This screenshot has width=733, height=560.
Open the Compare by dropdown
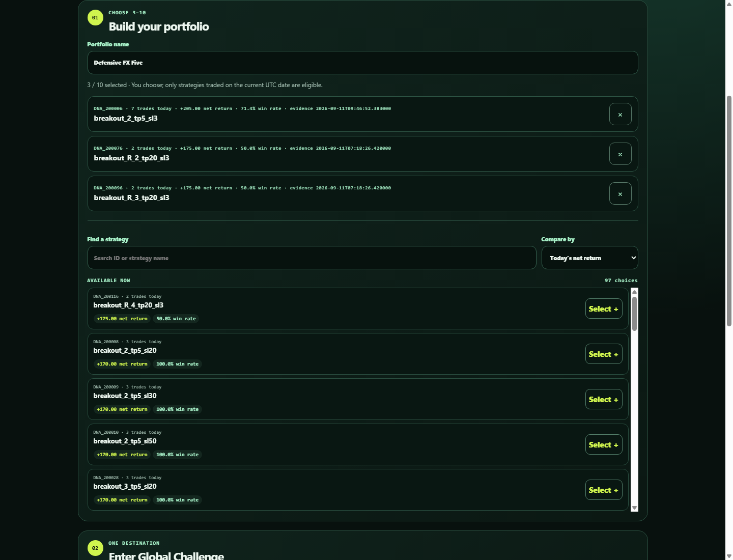[x=589, y=258]
